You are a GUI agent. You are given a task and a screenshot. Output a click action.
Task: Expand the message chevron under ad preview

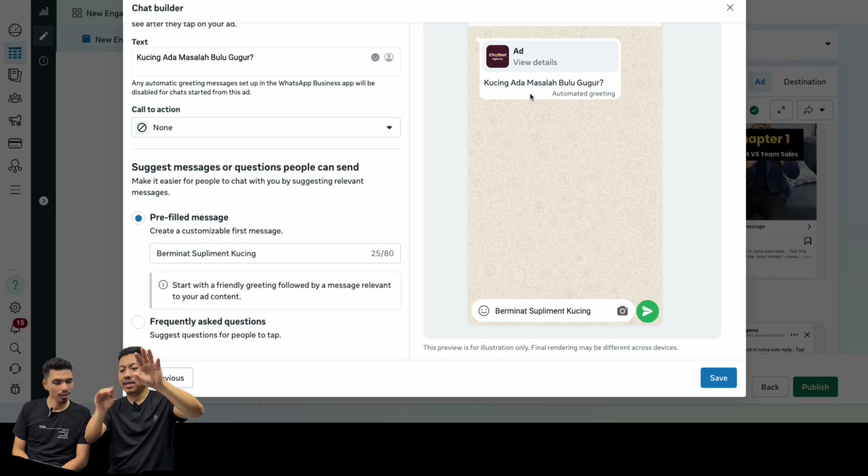pos(809,227)
